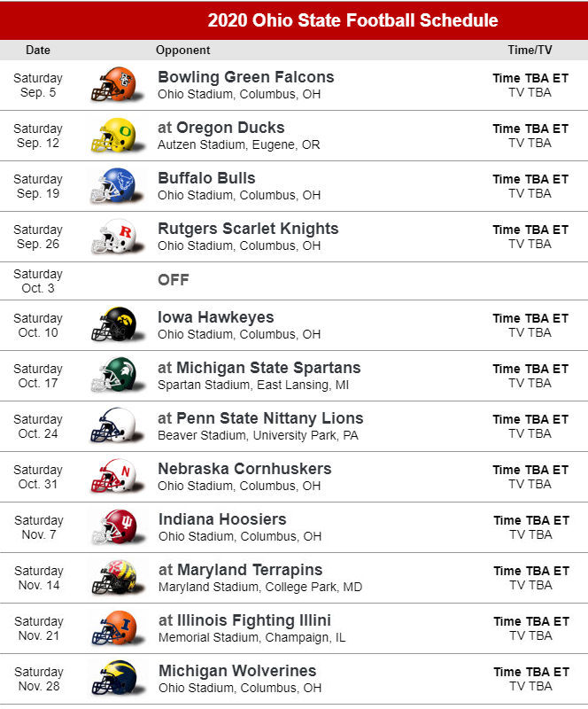Click the Buffalo Bulls blue helmet
This screenshot has width=588, height=709.
point(117,186)
